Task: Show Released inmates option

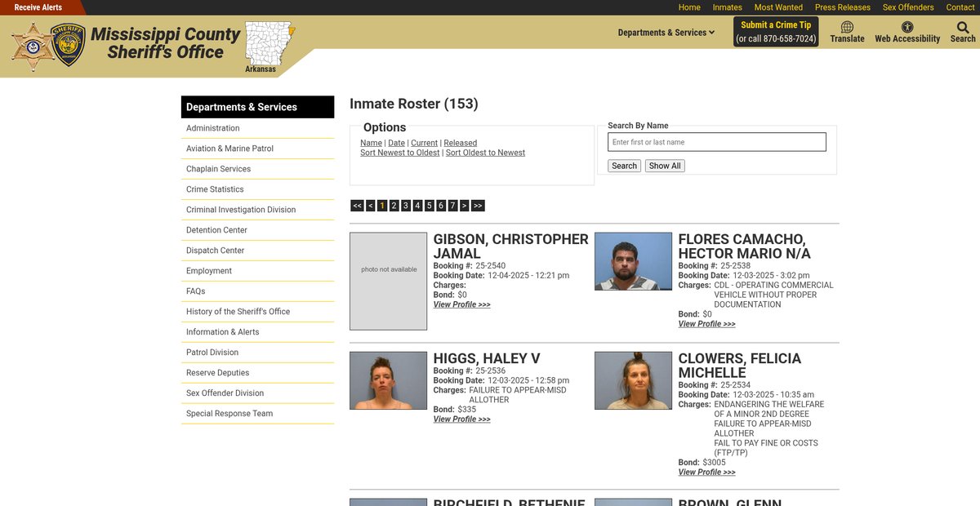Action: pyautogui.click(x=460, y=143)
